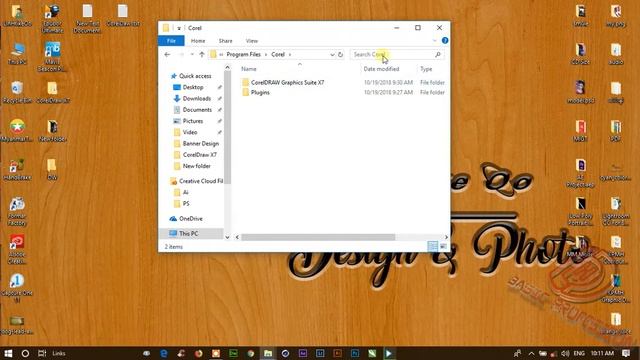Open Task View on taskbar

(x=42, y=353)
